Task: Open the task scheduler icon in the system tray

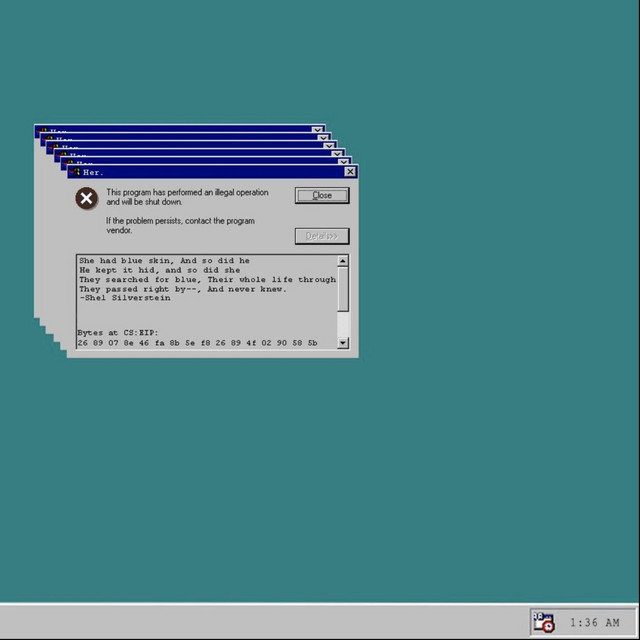Action: coord(543,622)
